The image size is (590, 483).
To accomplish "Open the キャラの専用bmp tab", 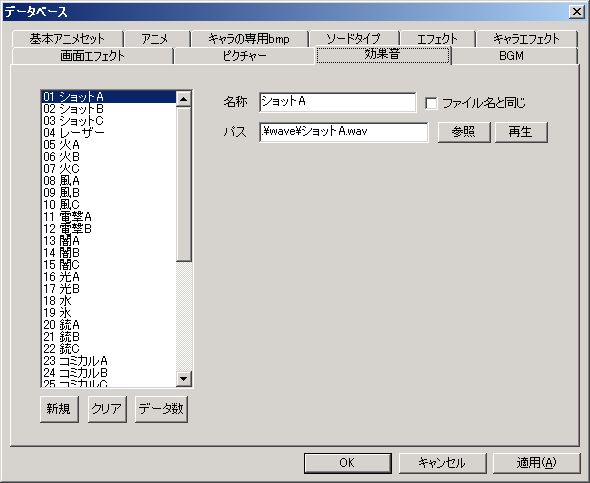I will (x=249, y=39).
